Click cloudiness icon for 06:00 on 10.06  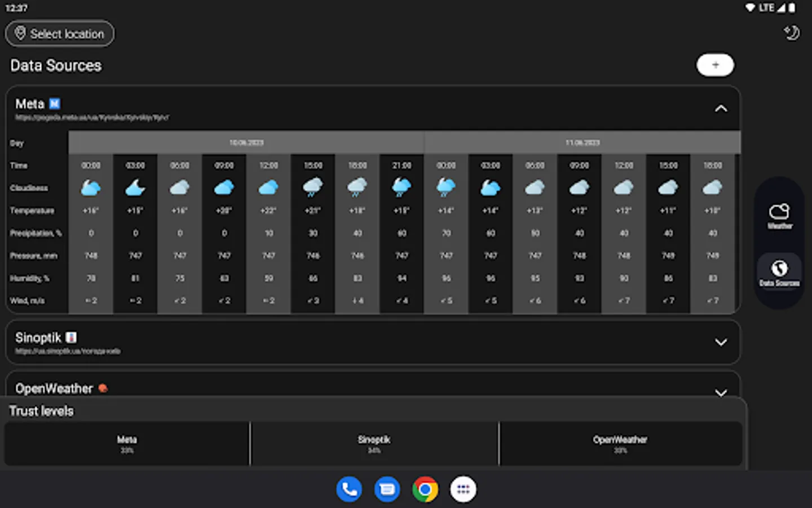pos(180,187)
